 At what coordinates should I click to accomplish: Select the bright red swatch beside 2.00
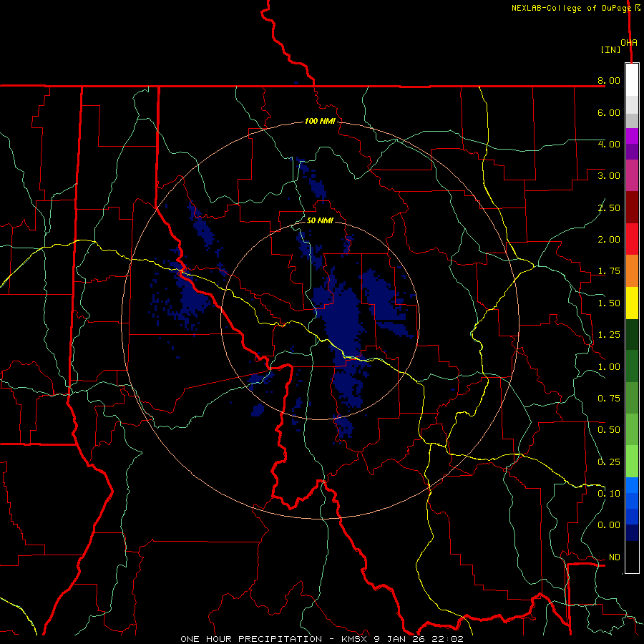click(632, 239)
